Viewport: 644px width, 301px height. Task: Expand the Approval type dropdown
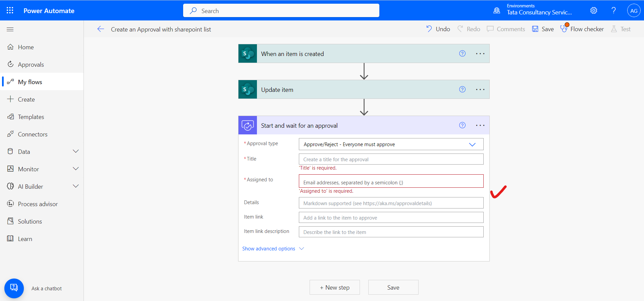[472, 144]
